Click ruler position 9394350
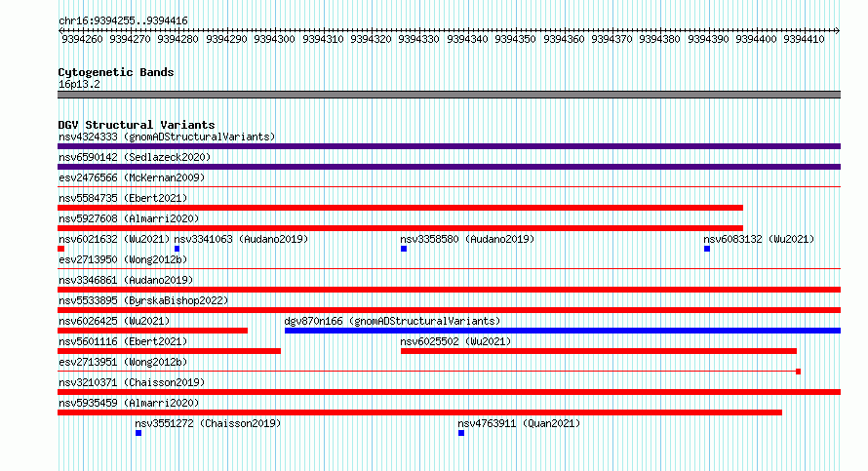This screenshot has width=868, height=471. point(515,39)
